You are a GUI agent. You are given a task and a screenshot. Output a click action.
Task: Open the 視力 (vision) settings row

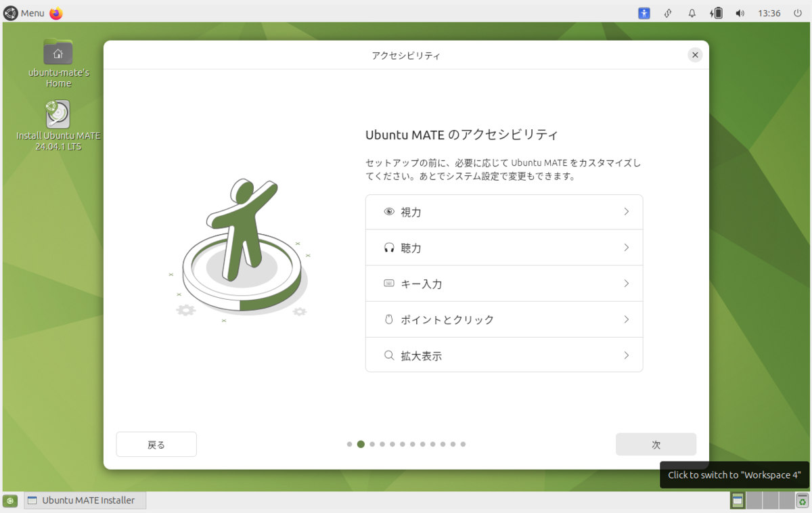pyautogui.click(x=504, y=212)
